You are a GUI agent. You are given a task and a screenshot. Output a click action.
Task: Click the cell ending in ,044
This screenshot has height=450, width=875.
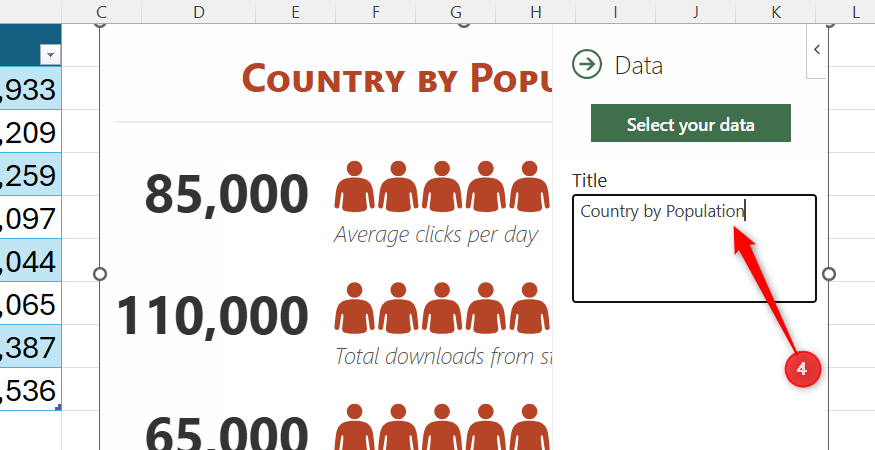31,260
